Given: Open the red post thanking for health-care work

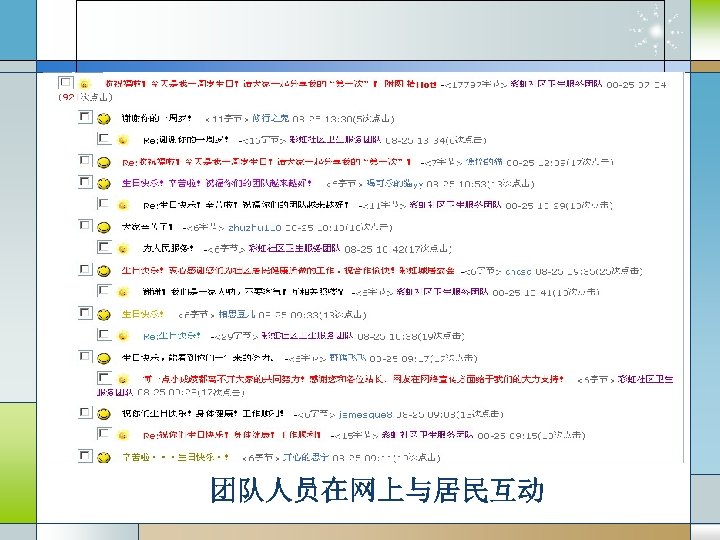Looking at the screenshot, I should pyautogui.click(x=288, y=270).
